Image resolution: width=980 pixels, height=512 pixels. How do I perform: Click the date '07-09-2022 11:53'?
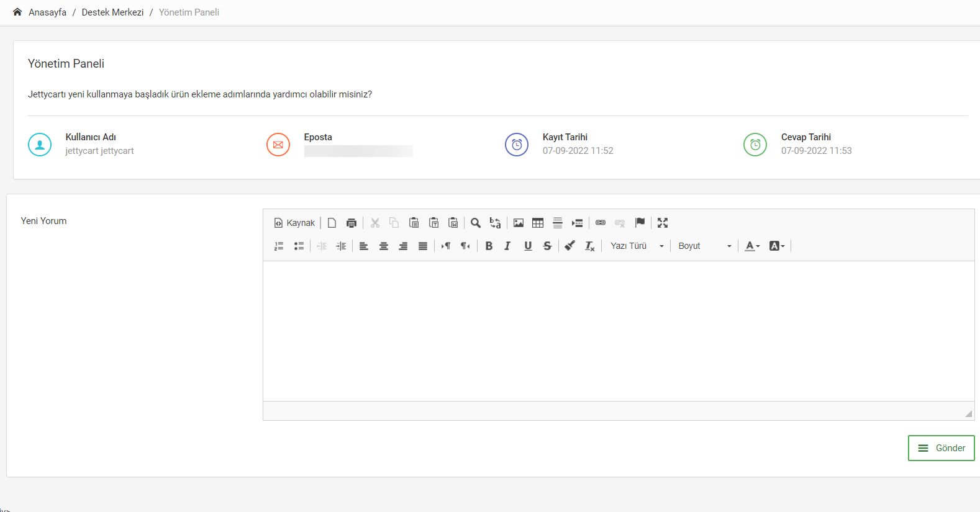[816, 151]
